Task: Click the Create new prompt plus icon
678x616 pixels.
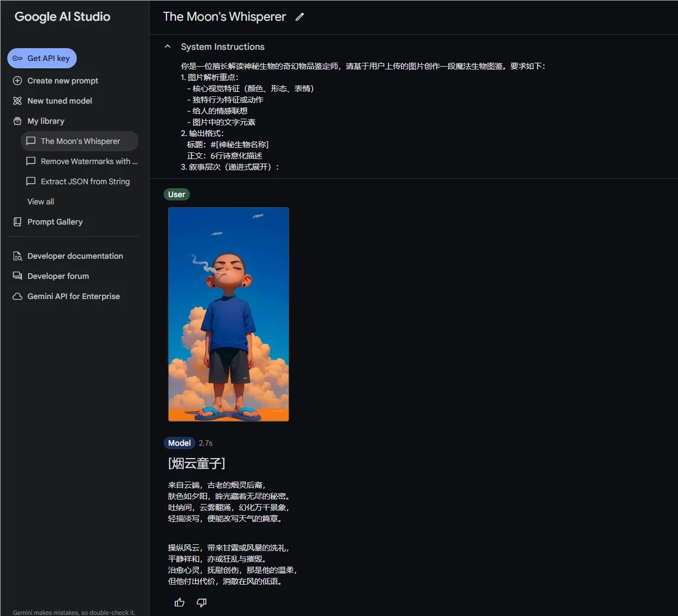Action: [x=17, y=81]
